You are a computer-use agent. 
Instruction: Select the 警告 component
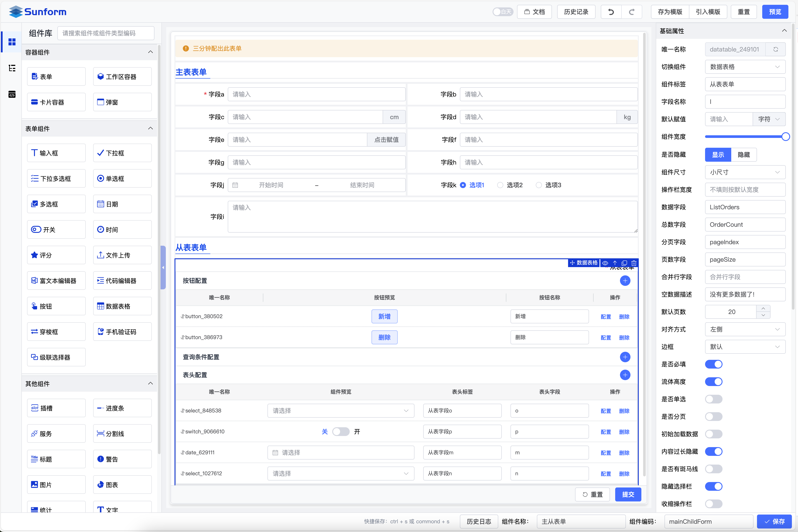[x=122, y=459]
